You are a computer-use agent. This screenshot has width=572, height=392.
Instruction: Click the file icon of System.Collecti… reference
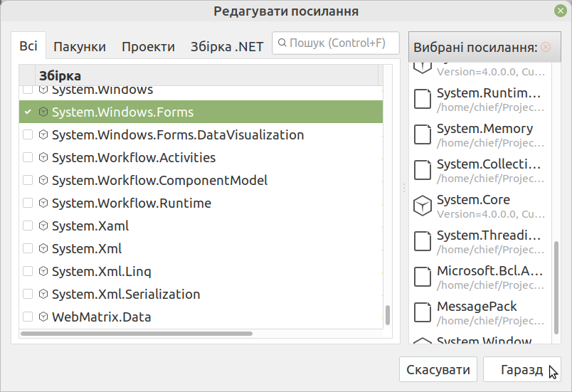[x=423, y=170]
